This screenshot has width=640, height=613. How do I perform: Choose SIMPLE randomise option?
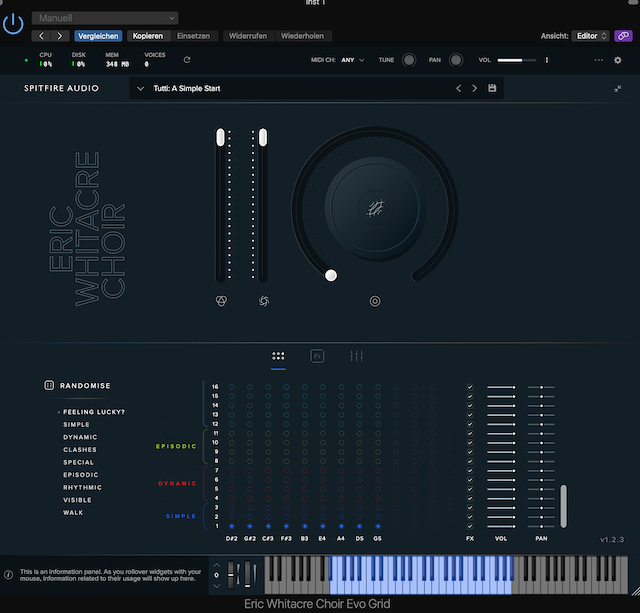coord(76,424)
